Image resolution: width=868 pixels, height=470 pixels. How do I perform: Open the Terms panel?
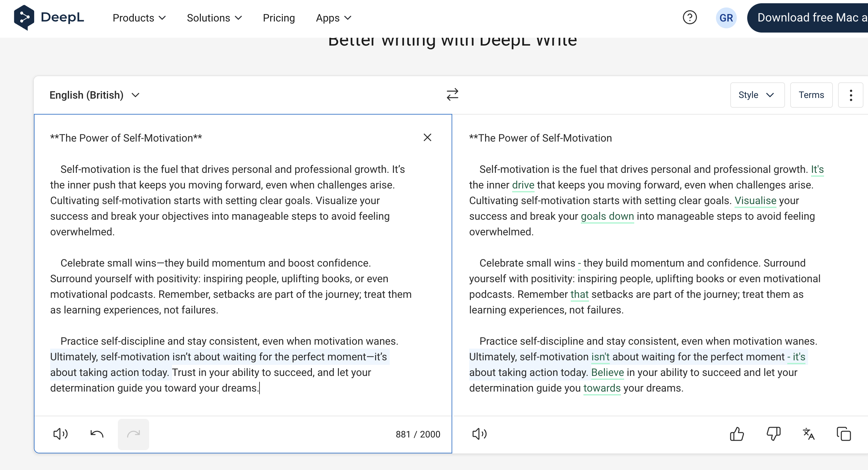pyautogui.click(x=811, y=95)
